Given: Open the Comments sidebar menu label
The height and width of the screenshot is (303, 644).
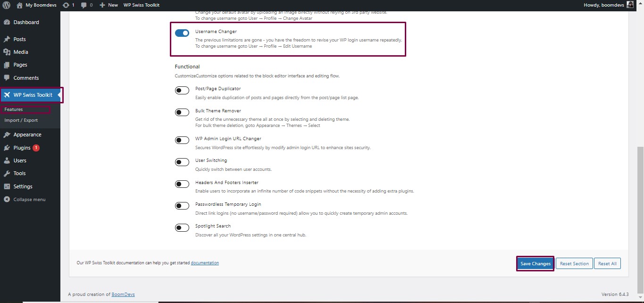Looking at the screenshot, I should pyautogui.click(x=26, y=78).
